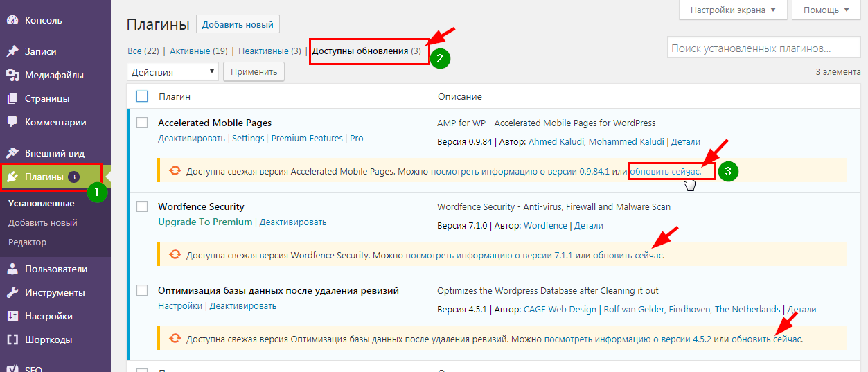The width and height of the screenshot is (868, 372).
Task: Open Инструменты menu item
Action: (x=55, y=293)
